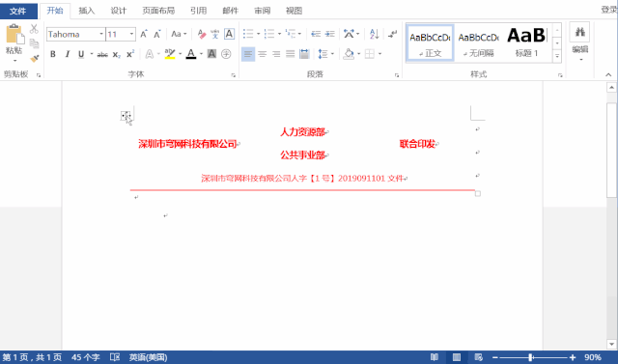Open the 编辑 editing group

click(x=579, y=42)
